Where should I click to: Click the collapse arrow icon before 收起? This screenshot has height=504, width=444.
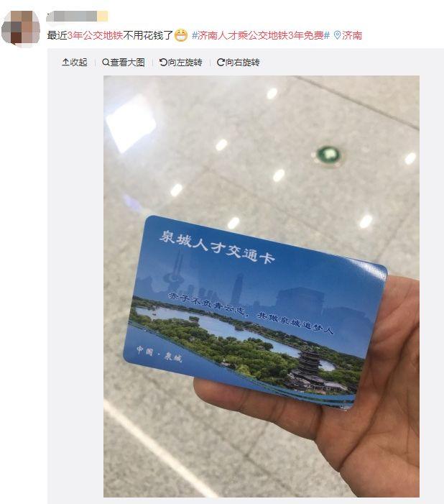tap(65, 63)
